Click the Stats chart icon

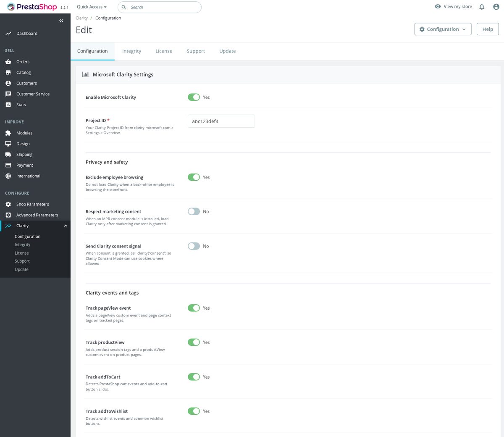pyautogui.click(x=8, y=105)
